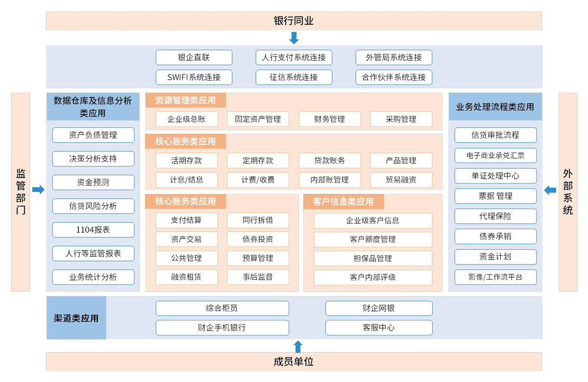This screenshot has width=588, height=382.
Task: Open the 企业级总账 box
Action: [186, 119]
